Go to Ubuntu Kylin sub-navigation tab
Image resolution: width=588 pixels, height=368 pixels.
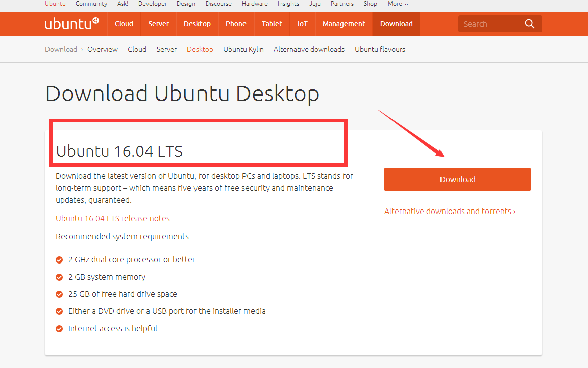coord(243,49)
